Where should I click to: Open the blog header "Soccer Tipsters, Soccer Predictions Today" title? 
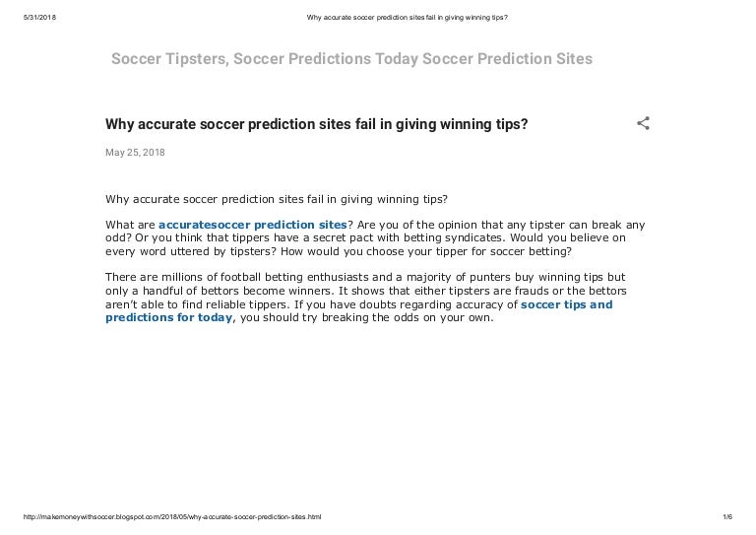click(351, 59)
